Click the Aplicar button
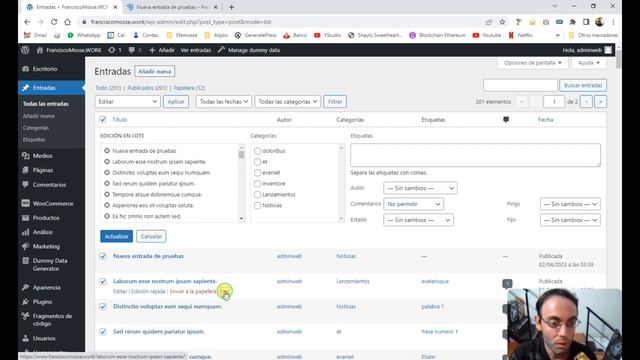 [x=176, y=101]
